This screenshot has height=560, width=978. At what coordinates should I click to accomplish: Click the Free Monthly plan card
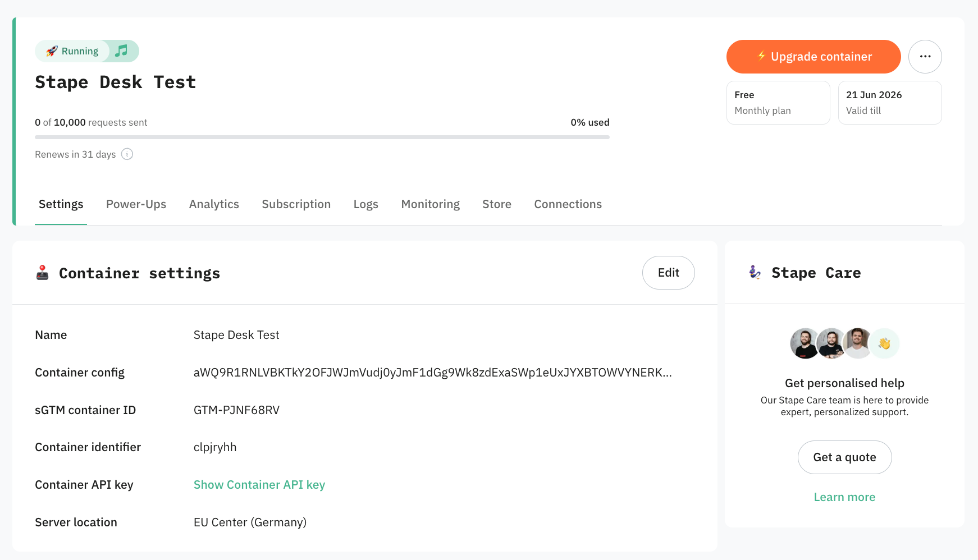click(778, 103)
